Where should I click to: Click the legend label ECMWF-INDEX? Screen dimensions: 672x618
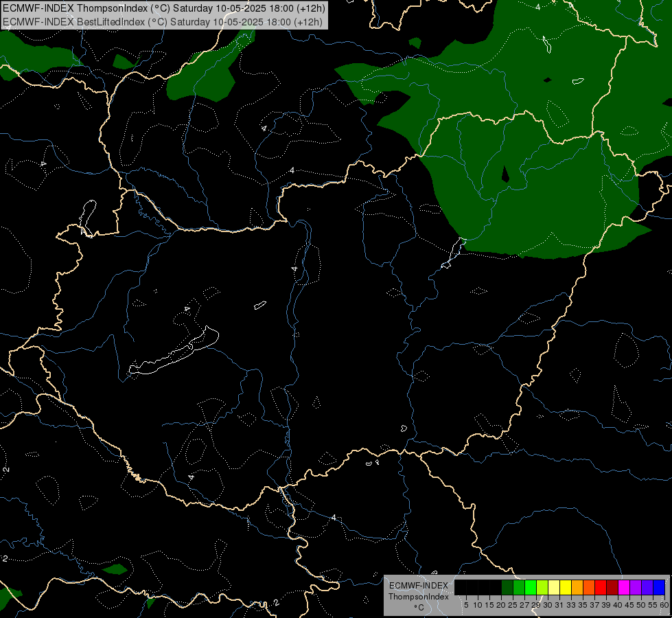point(418,586)
